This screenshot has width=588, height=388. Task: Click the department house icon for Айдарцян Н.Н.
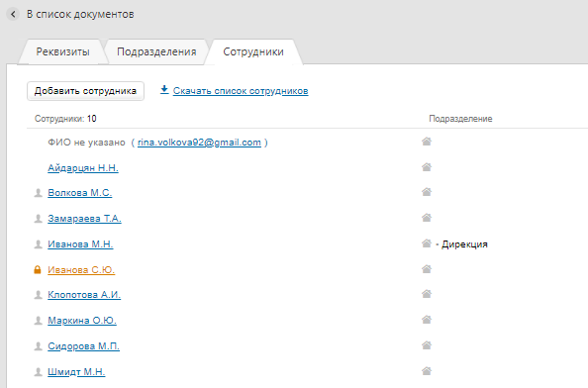427,167
